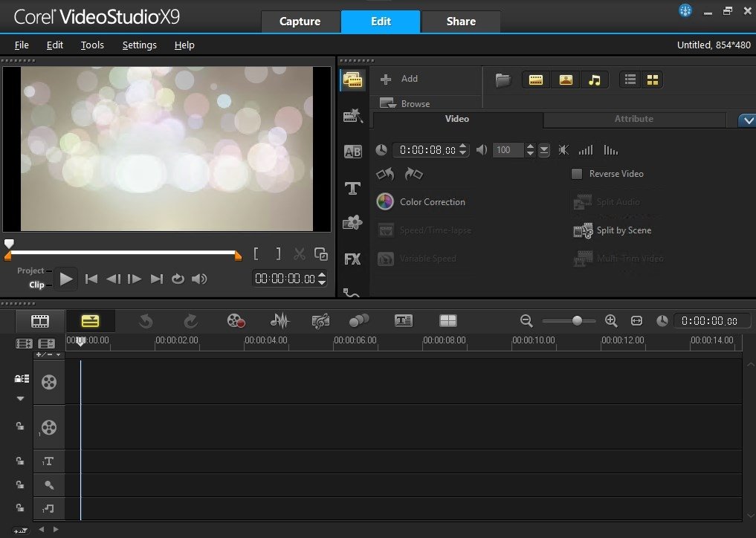This screenshot has width=756, height=538.
Task: Open the Help menu
Action: click(x=184, y=45)
